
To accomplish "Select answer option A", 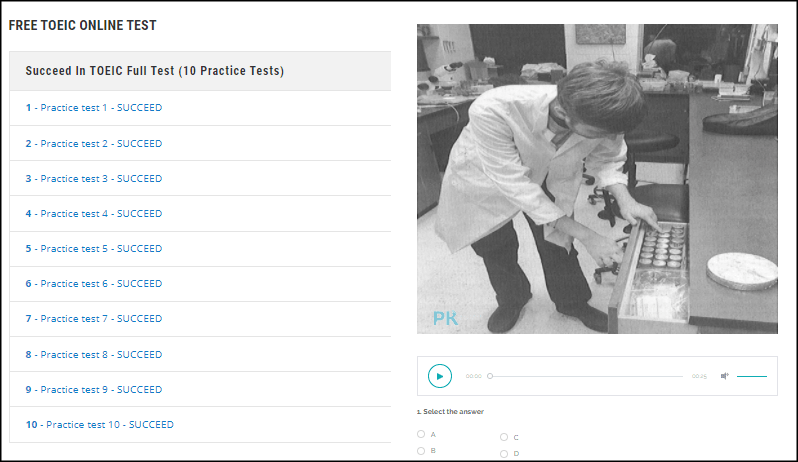I will click(421, 434).
